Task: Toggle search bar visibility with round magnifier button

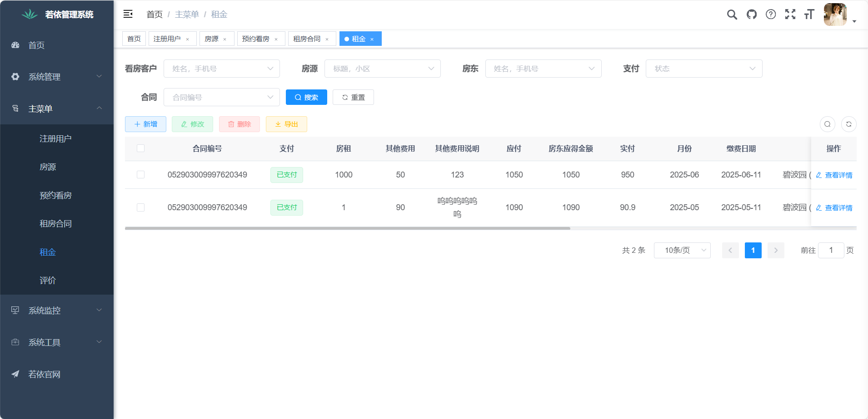Action: click(x=828, y=124)
